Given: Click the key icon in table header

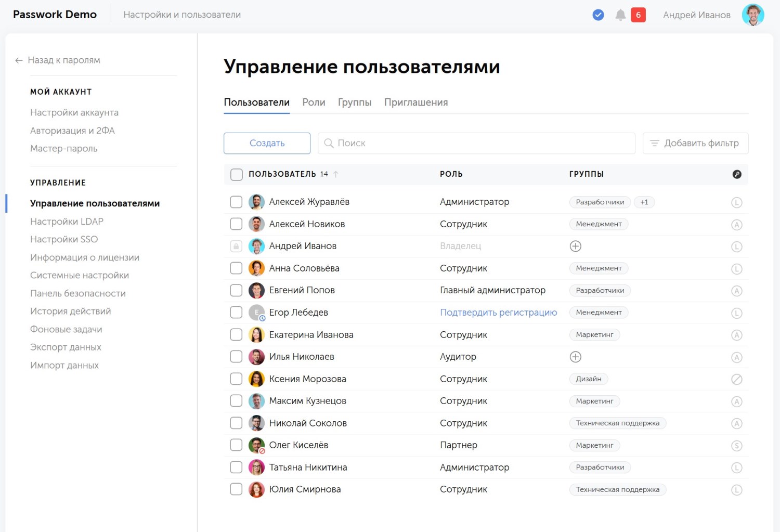Looking at the screenshot, I should click(x=736, y=174).
